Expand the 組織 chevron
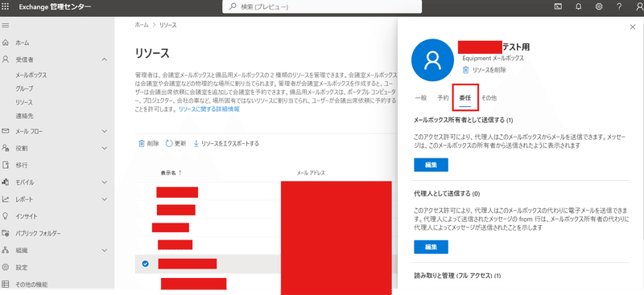The image size is (644, 295). click(105, 250)
